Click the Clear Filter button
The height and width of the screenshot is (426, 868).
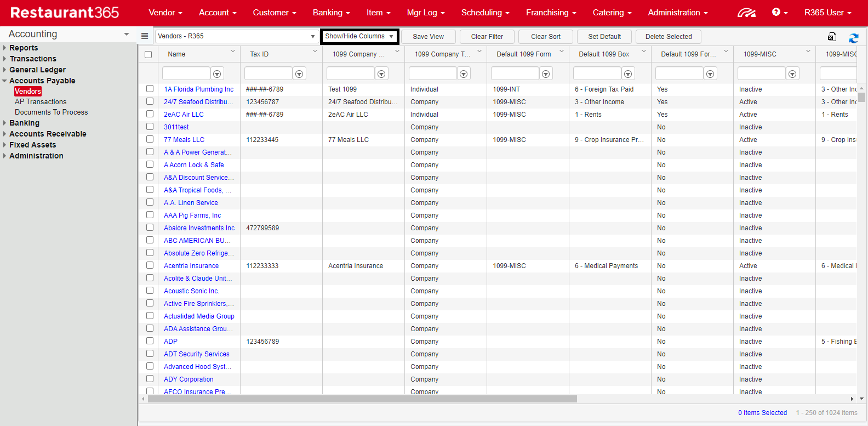coord(487,37)
